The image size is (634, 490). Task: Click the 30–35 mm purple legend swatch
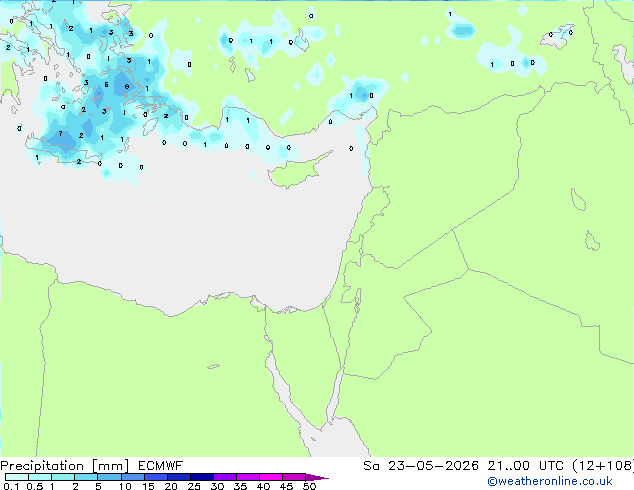[225, 477]
